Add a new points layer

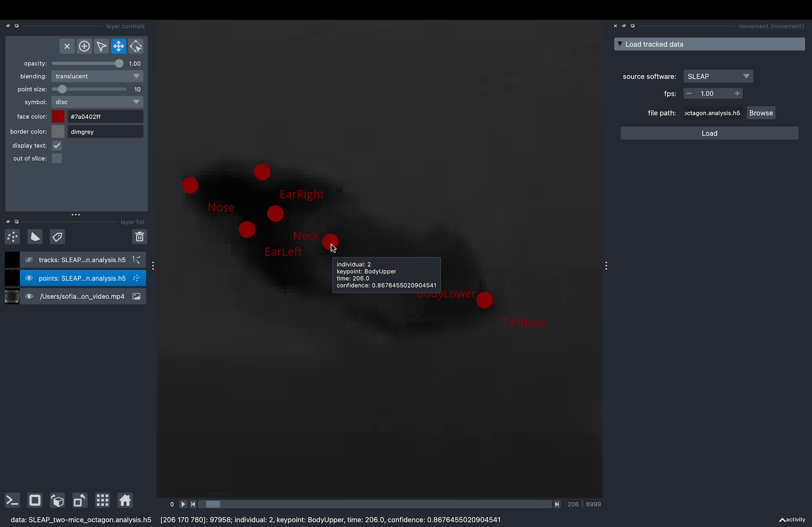coord(12,237)
